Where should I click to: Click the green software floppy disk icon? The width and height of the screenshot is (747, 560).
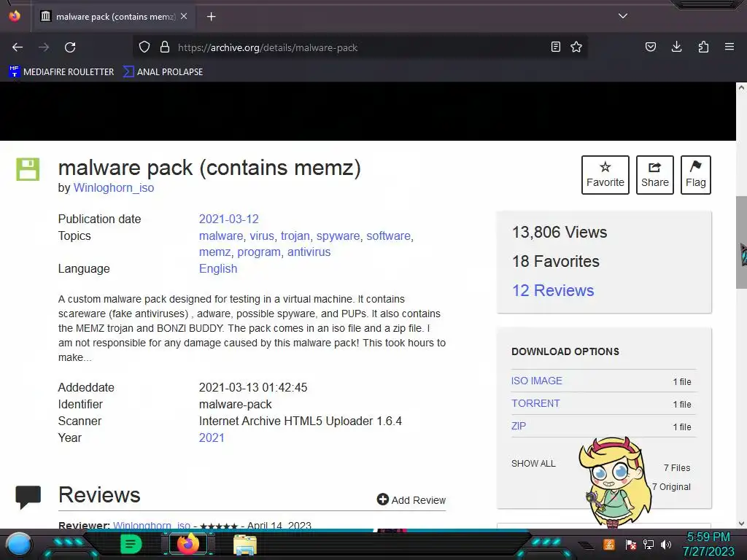pos(28,169)
